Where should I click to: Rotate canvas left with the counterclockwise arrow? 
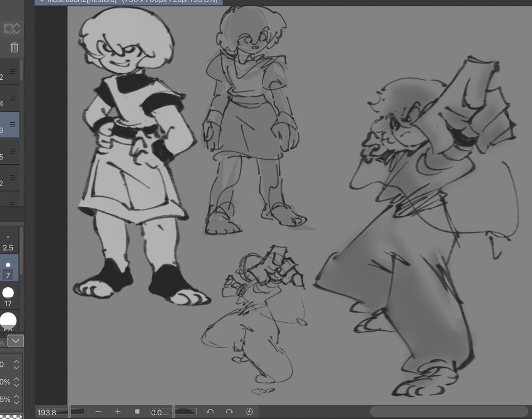pyautogui.click(x=210, y=412)
